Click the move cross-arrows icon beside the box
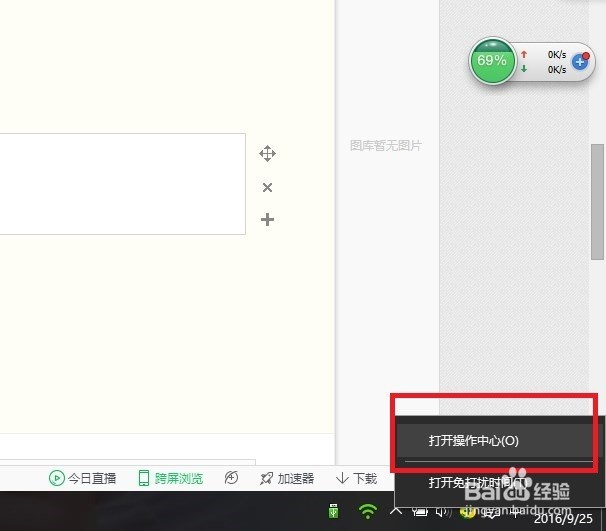Image resolution: width=606 pixels, height=531 pixels. coord(267,153)
